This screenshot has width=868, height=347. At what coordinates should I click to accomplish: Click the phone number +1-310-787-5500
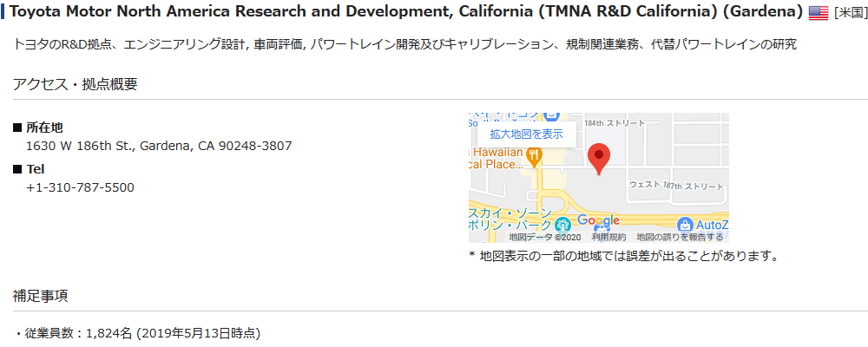(80, 187)
